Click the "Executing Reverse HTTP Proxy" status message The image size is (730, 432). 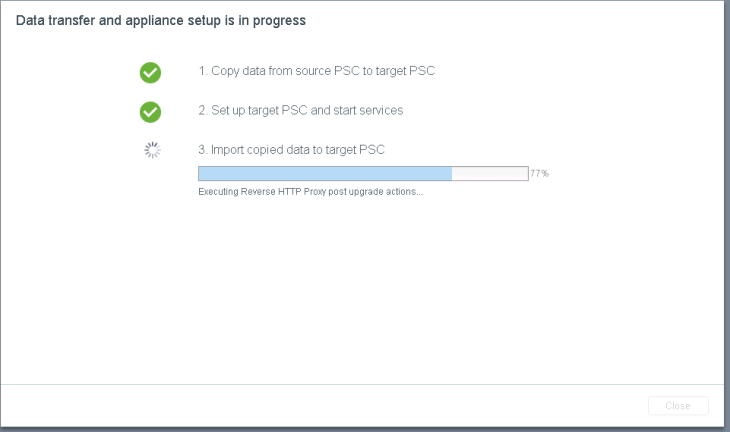point(310,191)
